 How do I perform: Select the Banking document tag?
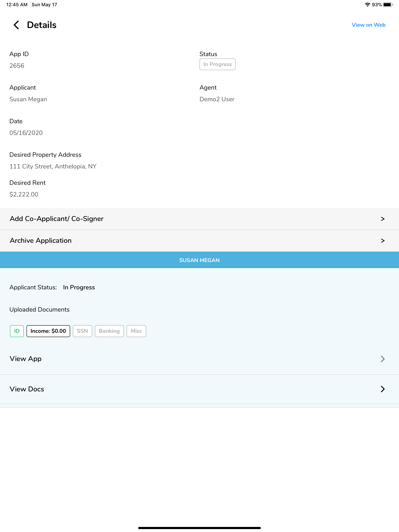coord(109,331)
